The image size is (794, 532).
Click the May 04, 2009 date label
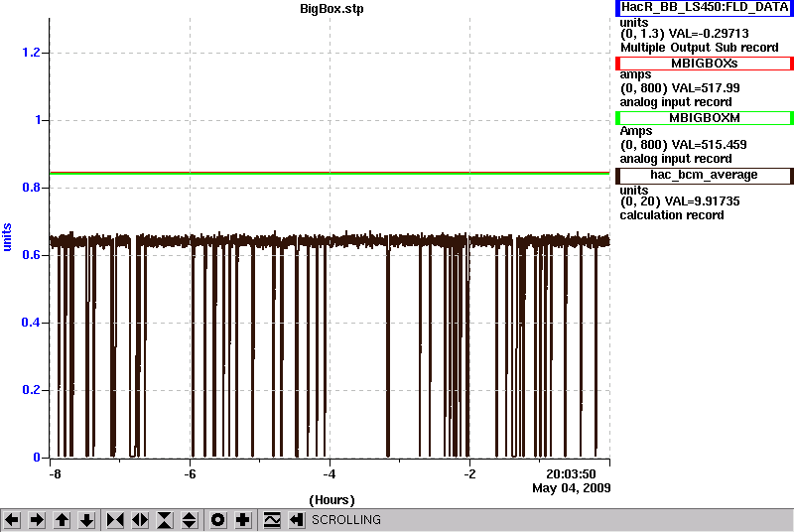[x=572, y=488]
